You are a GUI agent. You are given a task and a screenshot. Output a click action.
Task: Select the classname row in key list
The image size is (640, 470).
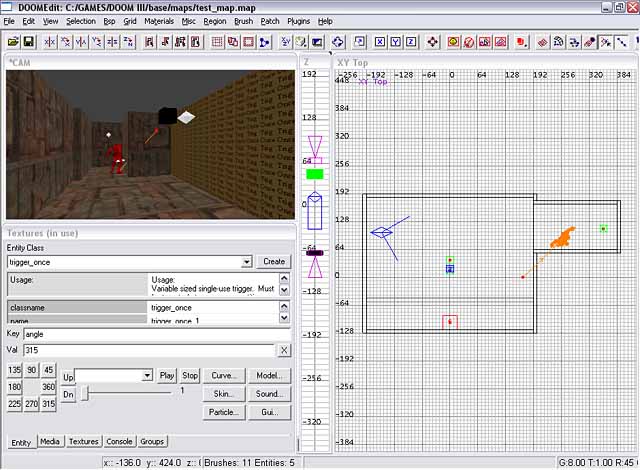pos(143,307)
